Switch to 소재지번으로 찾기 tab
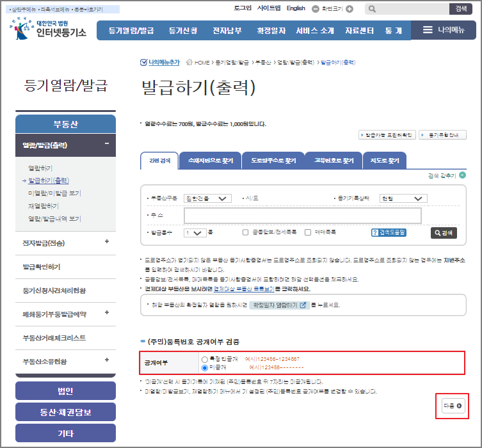The width and height of the screenshot is (482, 448). [211, 161]
